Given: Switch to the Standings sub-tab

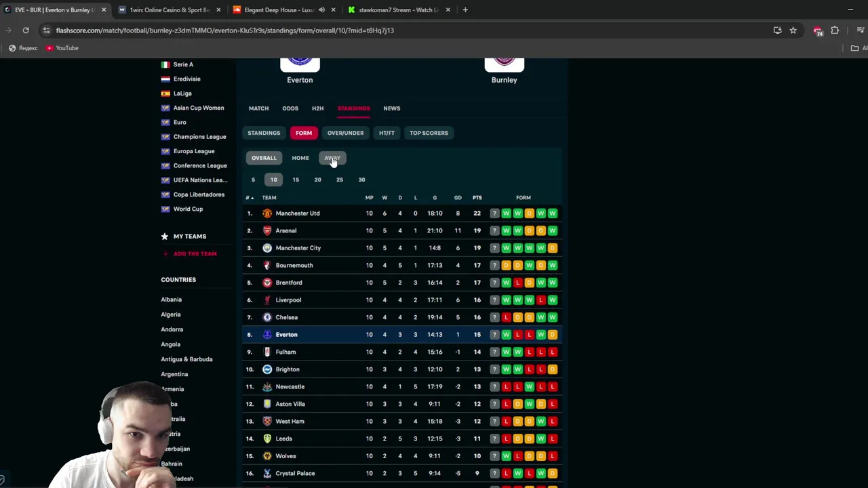Looking at the screenshot, I should [x=264, y=133].
